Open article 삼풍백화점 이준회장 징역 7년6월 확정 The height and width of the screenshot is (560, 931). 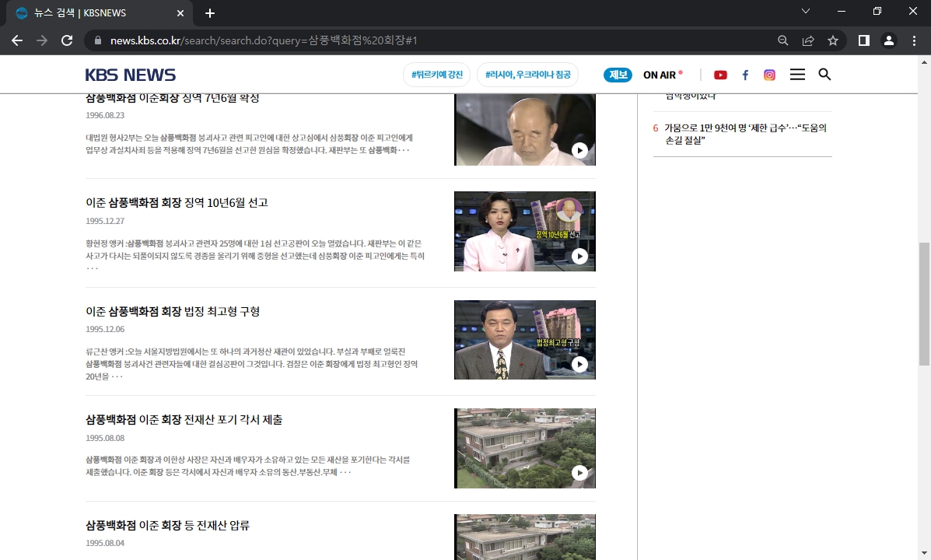[x=172, y=99]
